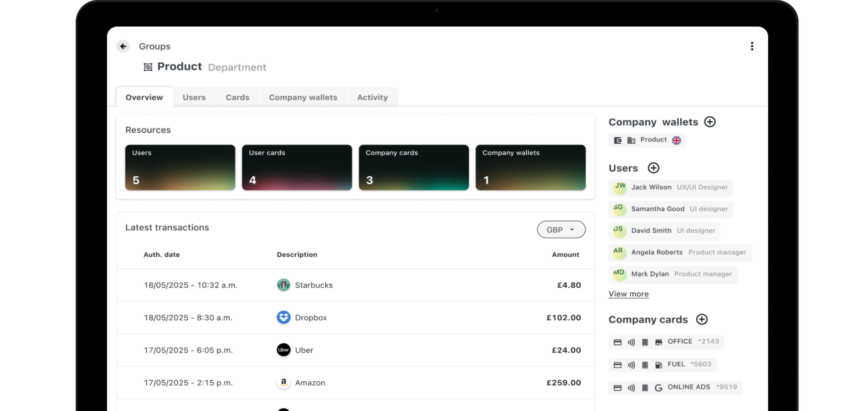Click the Groups breadcrumb label
868x411 pixels.
[x=155, y=46]
